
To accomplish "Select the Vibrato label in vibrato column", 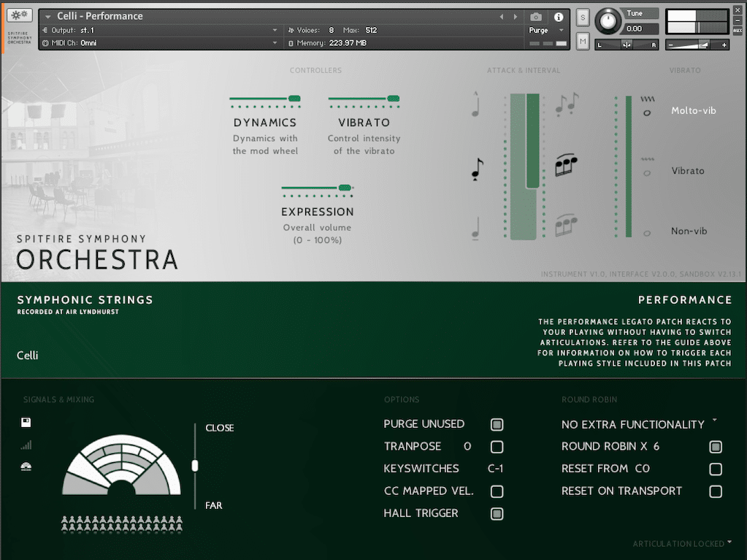I will pos(687,170).
